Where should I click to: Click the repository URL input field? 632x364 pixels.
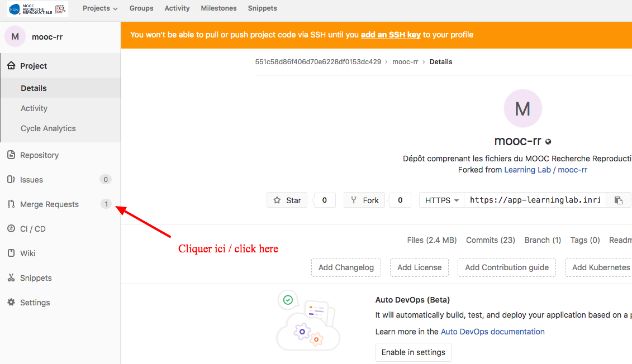point(535,200)
